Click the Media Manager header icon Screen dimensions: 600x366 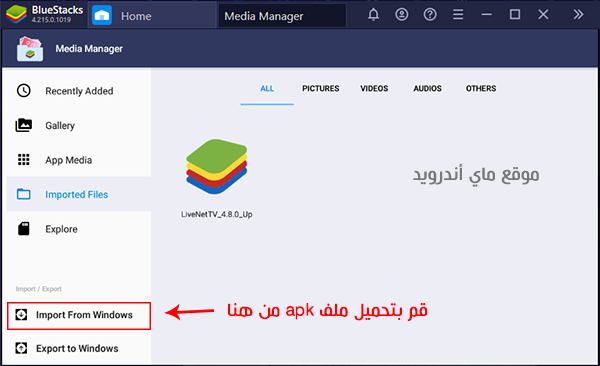[x=30, y=49]
